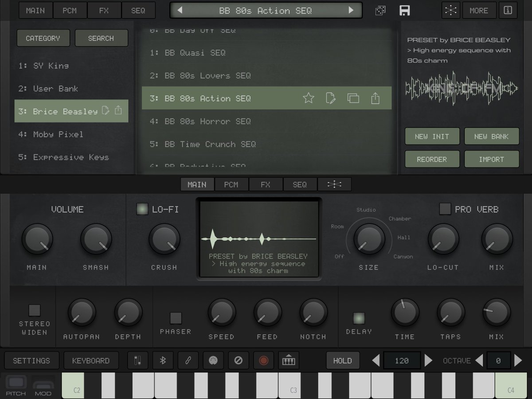
Task: Duplicate the BB 80s Action SEQ preset
Action: pos(353,98)
